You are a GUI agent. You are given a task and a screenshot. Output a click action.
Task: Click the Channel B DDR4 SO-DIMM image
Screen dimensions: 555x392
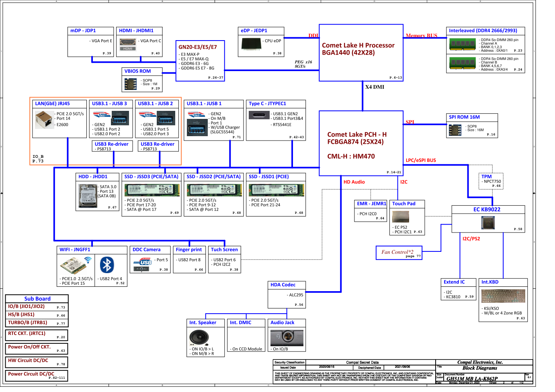[x=463, y=63]
